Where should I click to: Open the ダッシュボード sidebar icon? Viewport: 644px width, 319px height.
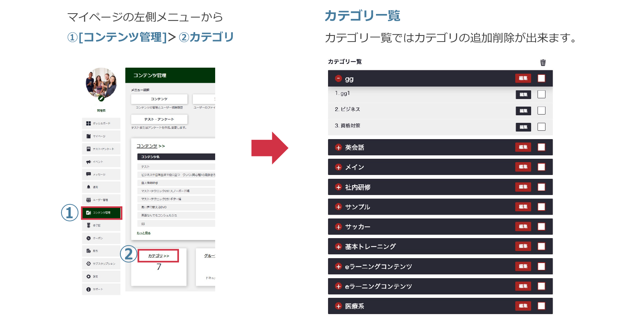click(x=88, y=123)
